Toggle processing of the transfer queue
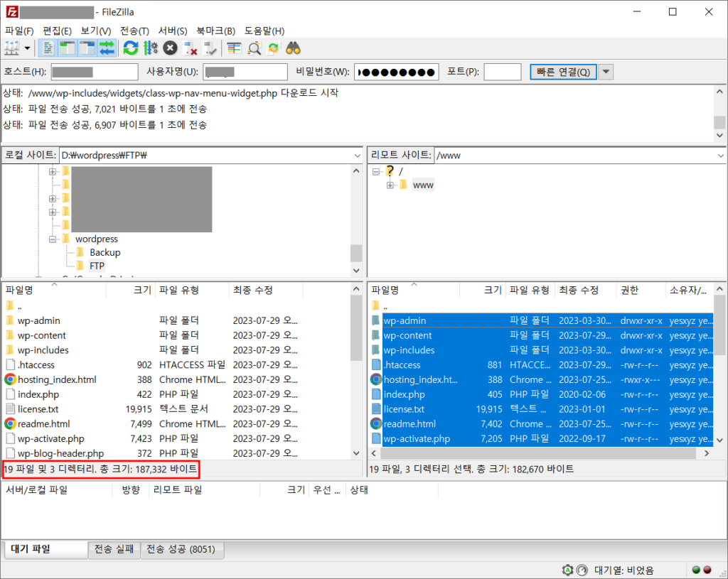728x579 pixels. coord(151,48)
